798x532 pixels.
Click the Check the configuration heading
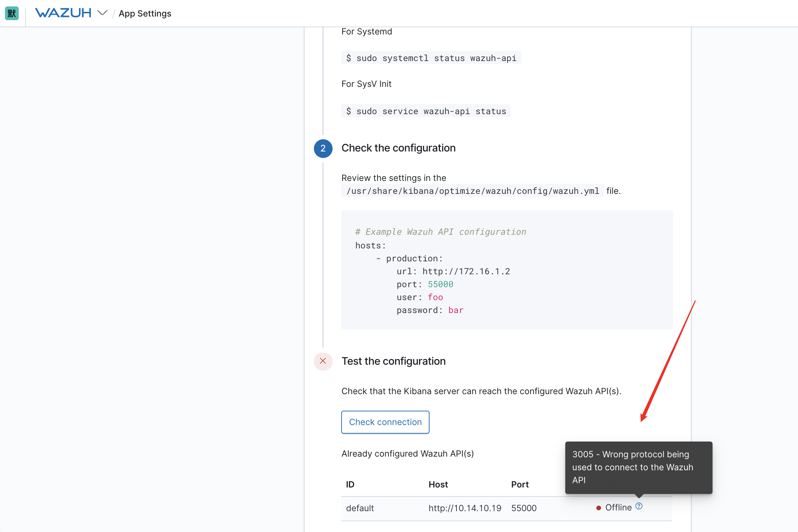pos(399,148)
